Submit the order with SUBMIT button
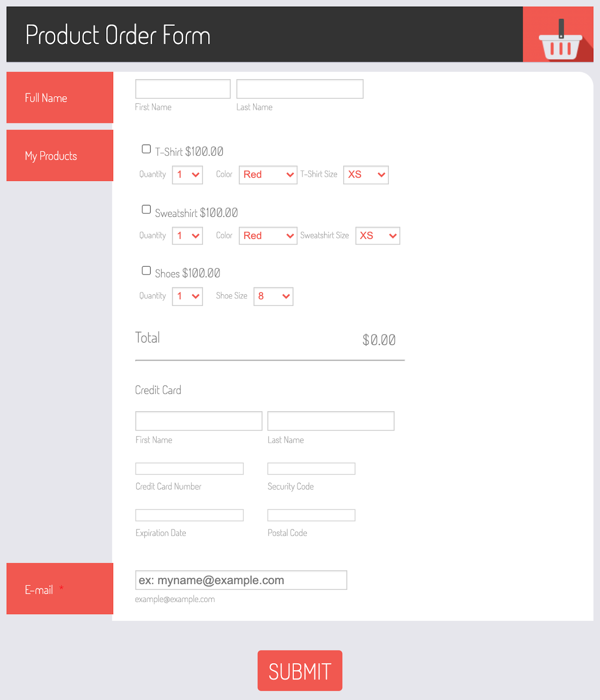 (300, 671)
